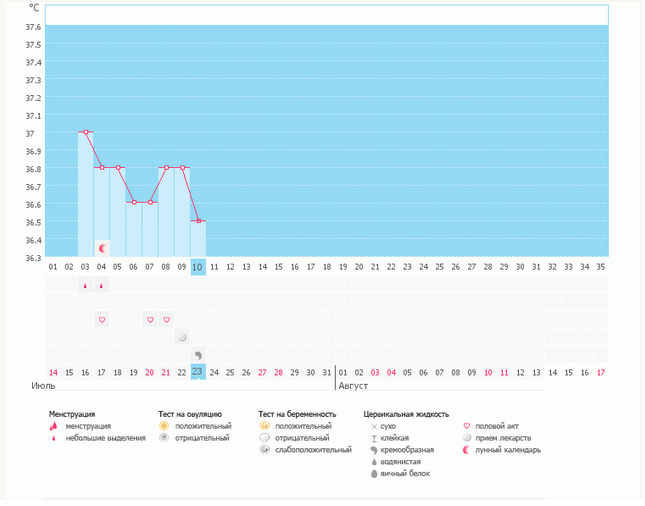This screenshot has height=506, width=645.
Task: Click the heart icon under cycle day 08
Action: tap(166, 320)
